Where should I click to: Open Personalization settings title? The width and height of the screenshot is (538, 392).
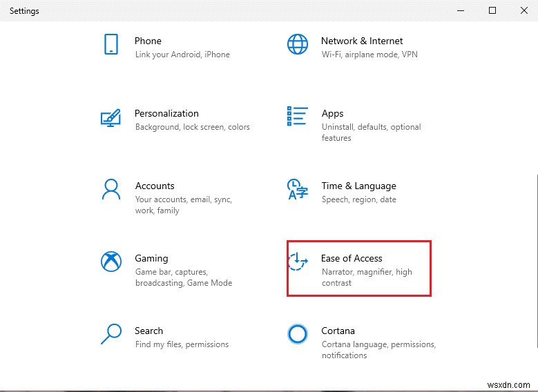click(x=166, y=113)
